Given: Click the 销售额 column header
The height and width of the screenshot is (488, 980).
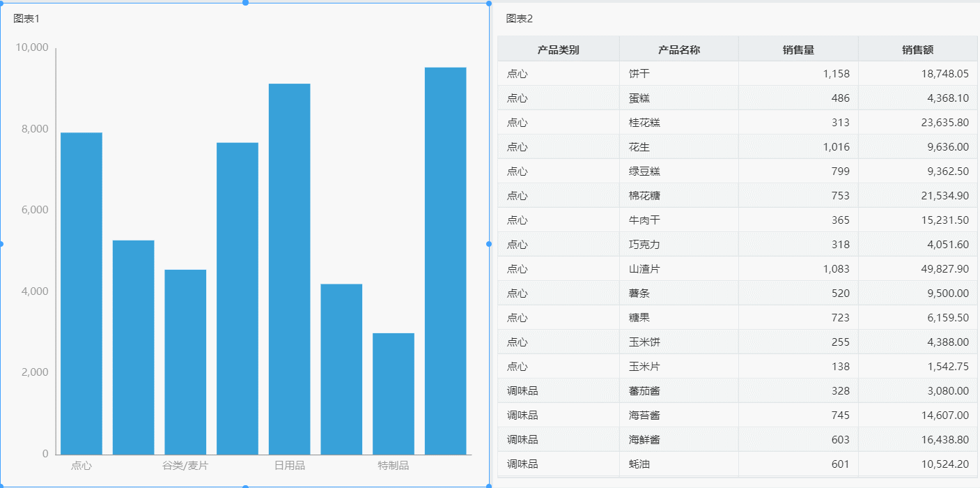Looking at the screenshot, I should click(x=918, y=49).
